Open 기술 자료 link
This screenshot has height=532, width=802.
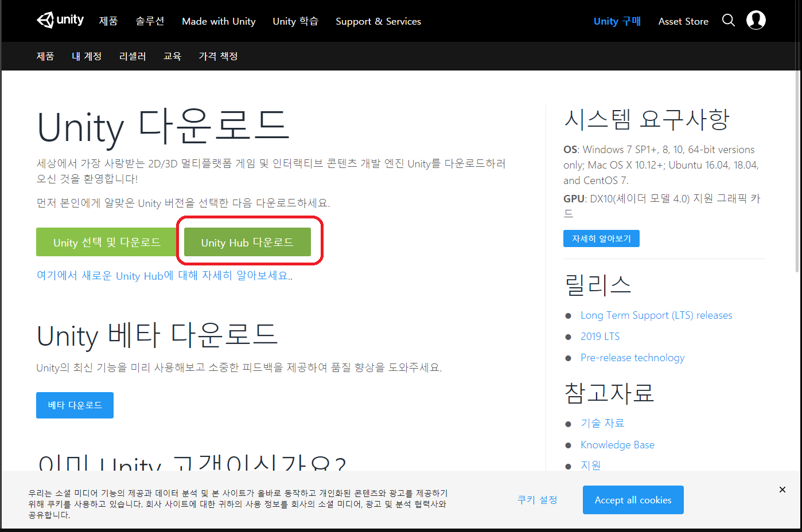click(x=602, y=423)
